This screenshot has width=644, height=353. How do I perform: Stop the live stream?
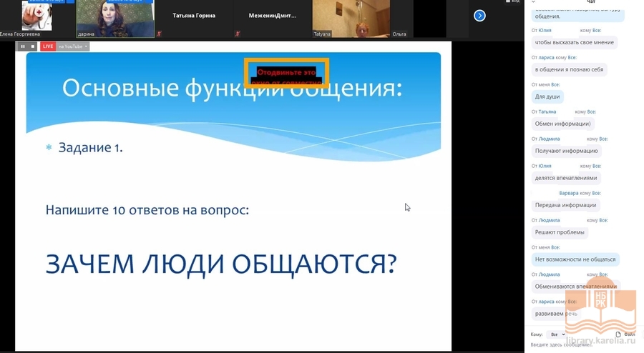[x=33, y=46]
